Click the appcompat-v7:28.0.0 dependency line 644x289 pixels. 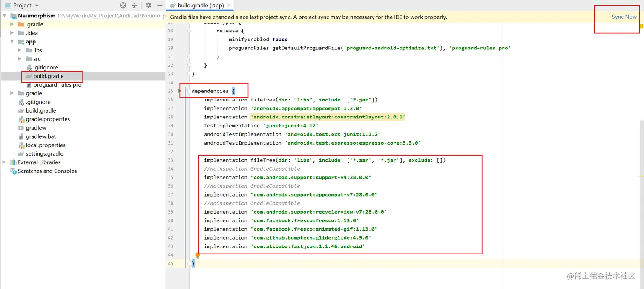(x=290, y=194)
